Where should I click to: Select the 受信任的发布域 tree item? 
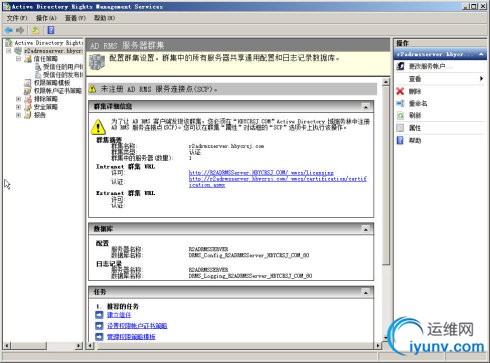tap(63, 75)
